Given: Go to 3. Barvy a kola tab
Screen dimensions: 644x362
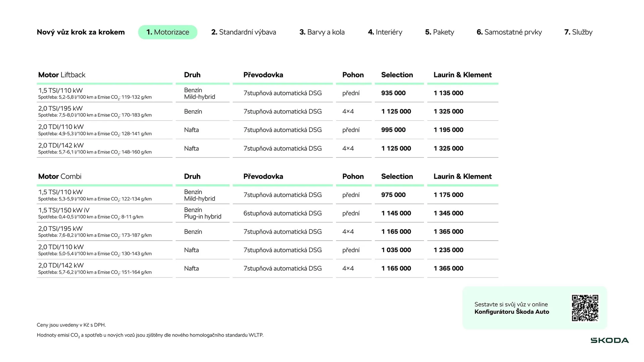Looking at the screenshot, I should pyautogui.click(x=322, y=32).
